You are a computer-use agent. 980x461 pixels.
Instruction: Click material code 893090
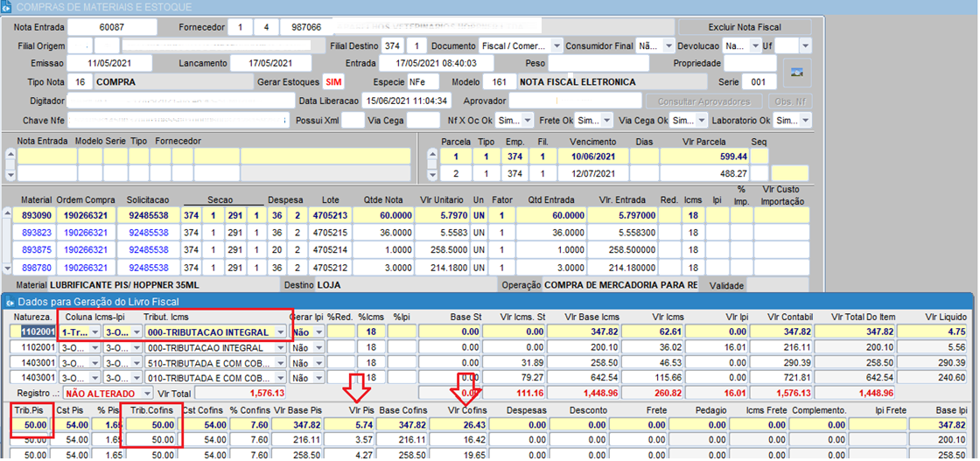pyautogui.click(x=36, y=215)
